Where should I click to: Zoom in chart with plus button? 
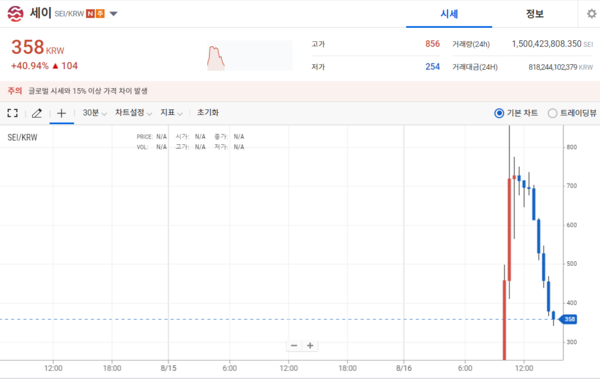click(310, 345)
